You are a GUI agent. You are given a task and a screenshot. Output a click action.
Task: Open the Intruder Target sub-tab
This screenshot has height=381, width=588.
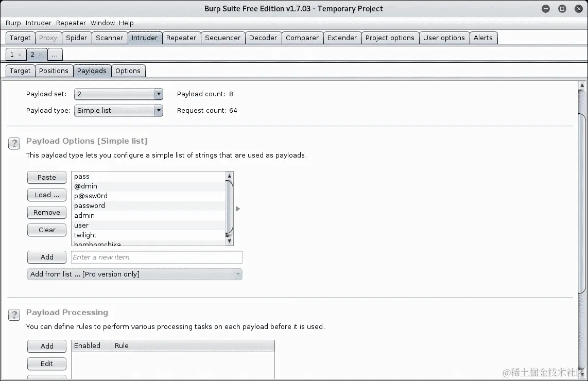point(20,71)
